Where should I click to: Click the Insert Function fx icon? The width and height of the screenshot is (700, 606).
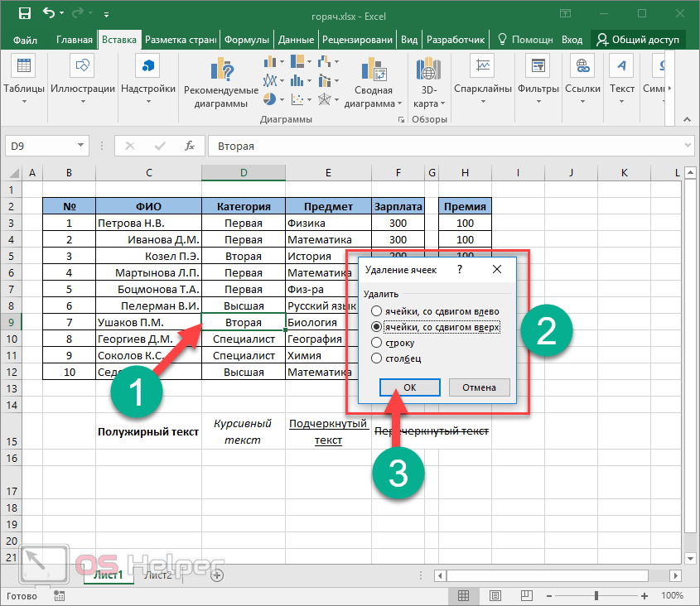(x=190, y=146)
